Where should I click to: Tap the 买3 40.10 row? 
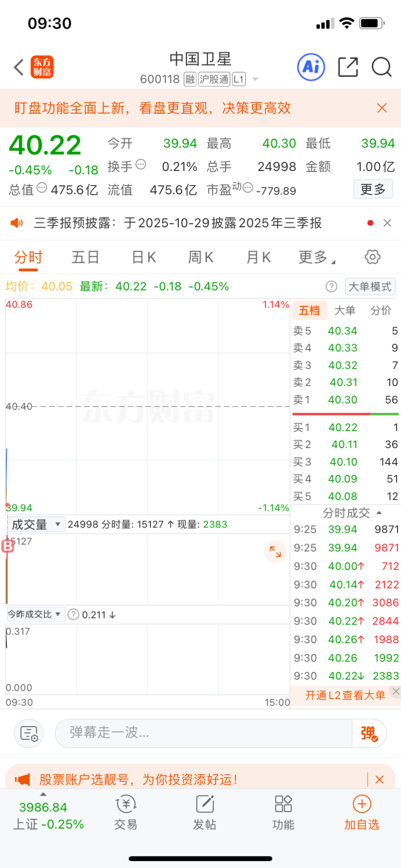(345, 462)
